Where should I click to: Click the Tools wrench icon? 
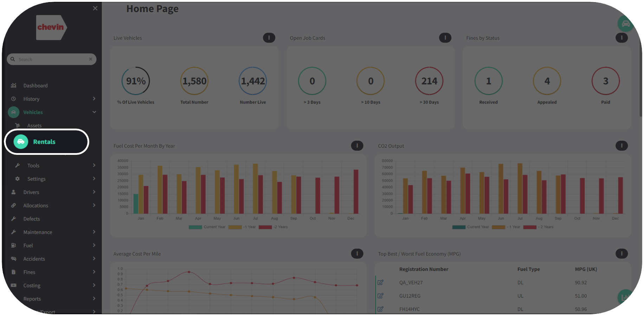[18, 165]
